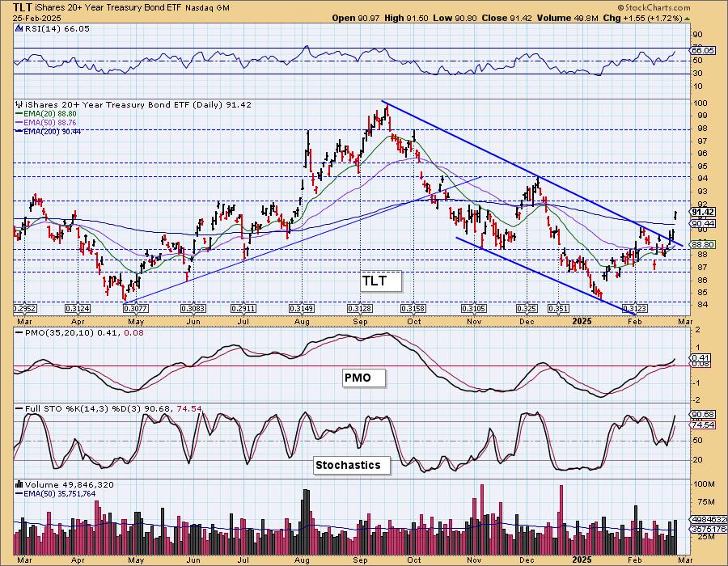Click the bar icon before the Volume 49,846,320 label

pyautogui.click(x=19, y=484)
